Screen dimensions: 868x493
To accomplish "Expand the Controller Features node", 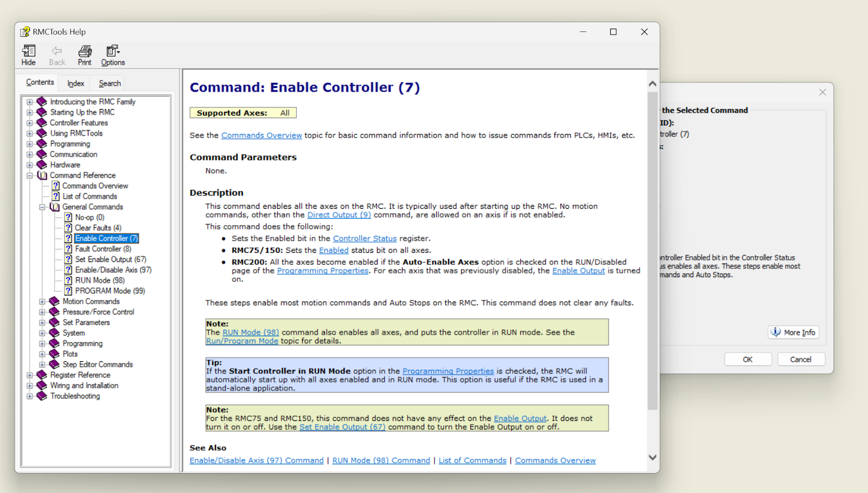I will [x=30, y=123].
